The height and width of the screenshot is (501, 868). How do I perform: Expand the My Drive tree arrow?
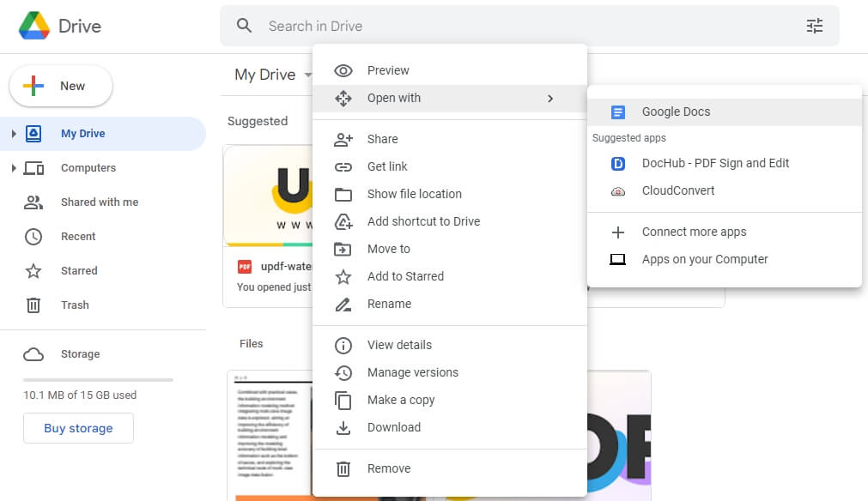(x=14, y=133)
